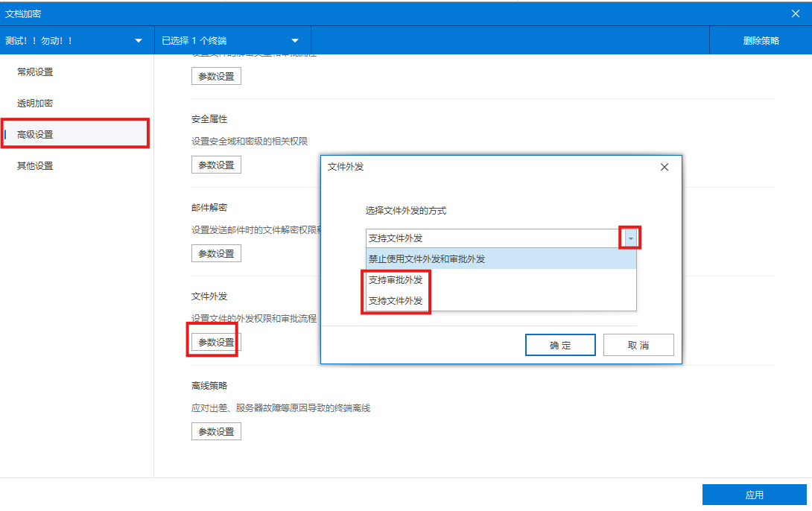The image size is (812, 511).
Task: Apply changes with 应用 button
Action: coord(755,494)
